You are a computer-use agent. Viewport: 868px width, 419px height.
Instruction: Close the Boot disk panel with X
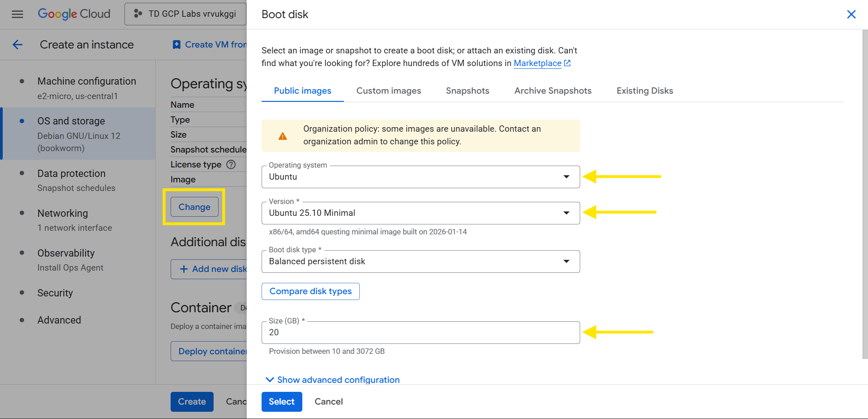[851, 14]
